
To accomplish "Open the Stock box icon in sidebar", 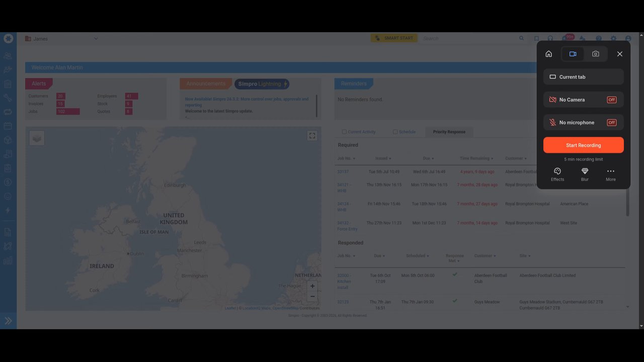I will [x=8, y=140].
